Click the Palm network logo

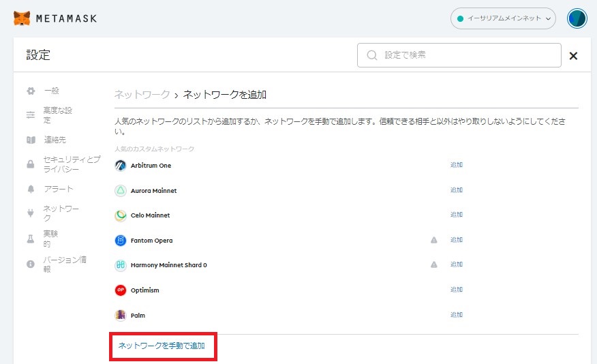121,316
